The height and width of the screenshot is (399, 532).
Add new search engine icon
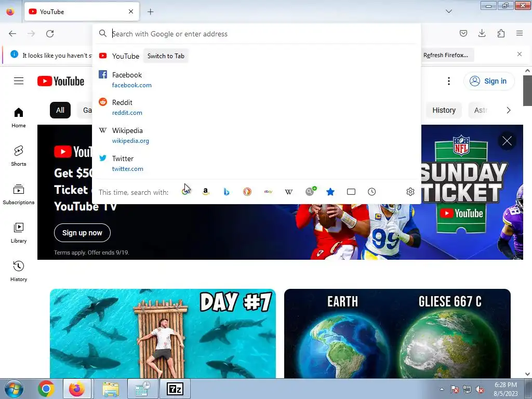pyautogui.click(x=310, y=191)
